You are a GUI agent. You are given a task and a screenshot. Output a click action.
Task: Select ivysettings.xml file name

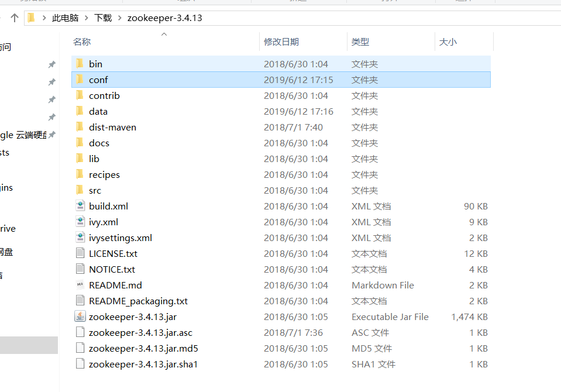pos(121,238)
